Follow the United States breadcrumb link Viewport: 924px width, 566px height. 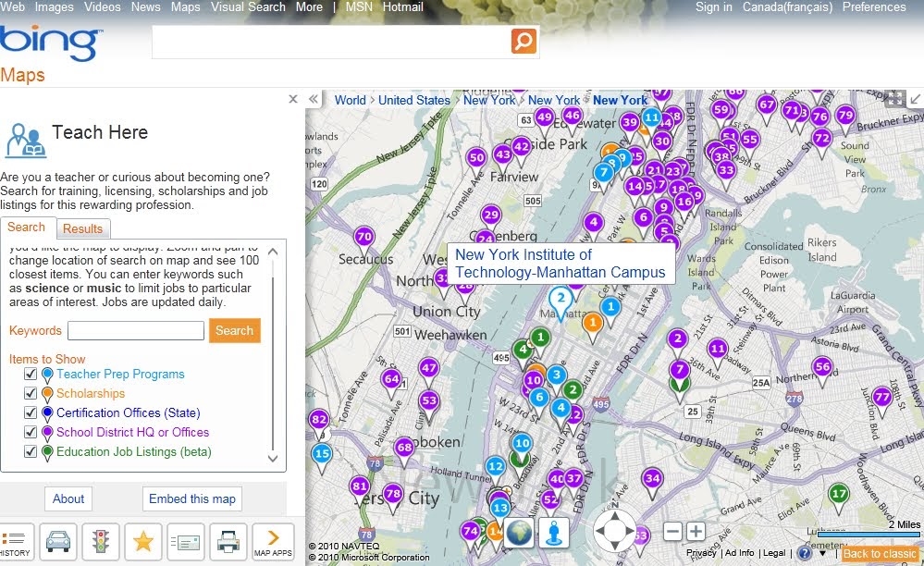(414, 100)
